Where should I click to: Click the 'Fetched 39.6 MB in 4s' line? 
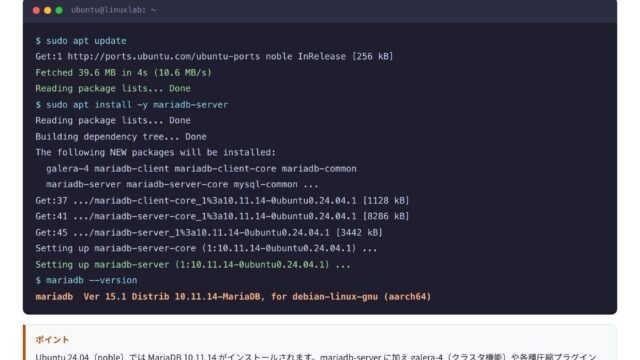pyautogui.click(x=124, y=73)
